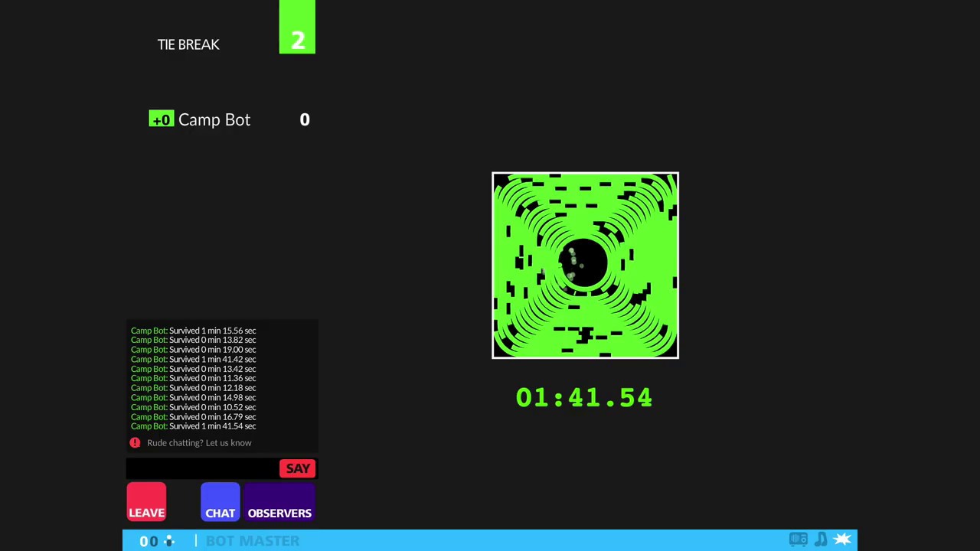Click the green game arena board
980x551 pixels.
coord(585,266)
